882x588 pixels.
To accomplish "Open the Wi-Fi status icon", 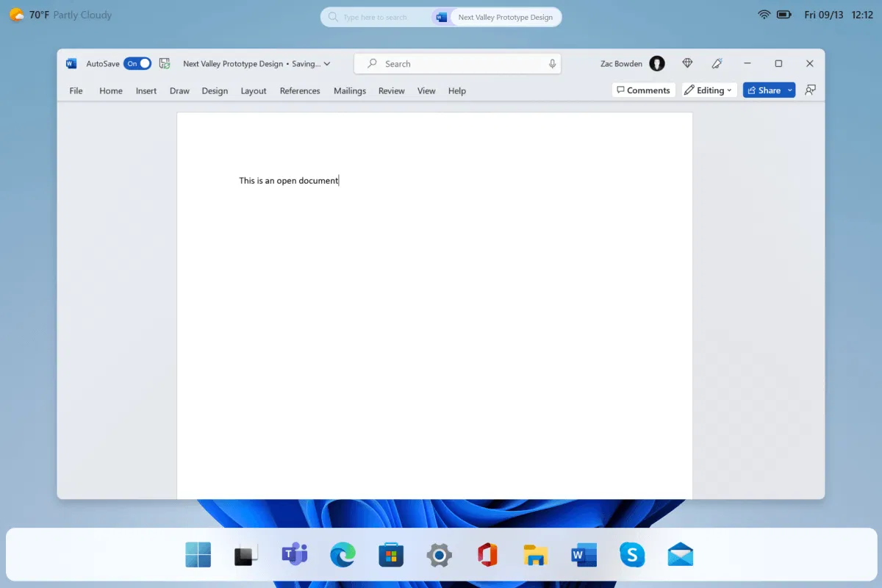I will tap(764, 15).
